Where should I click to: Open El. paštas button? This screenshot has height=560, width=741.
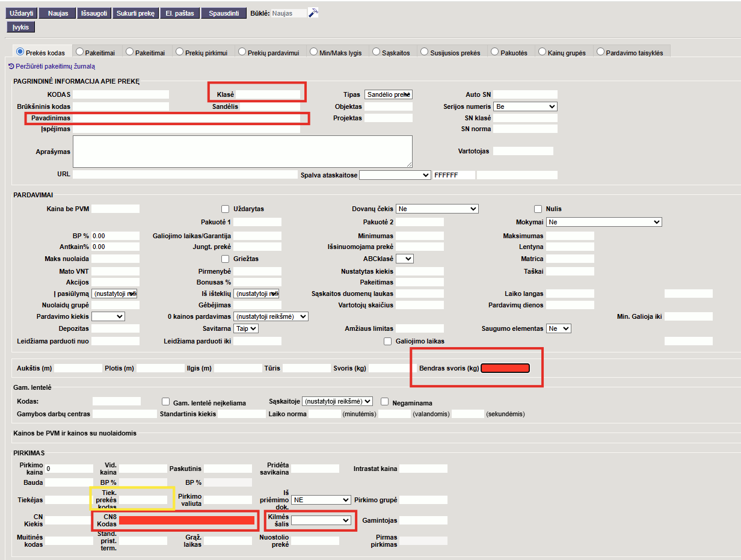[x=180, y=13]
